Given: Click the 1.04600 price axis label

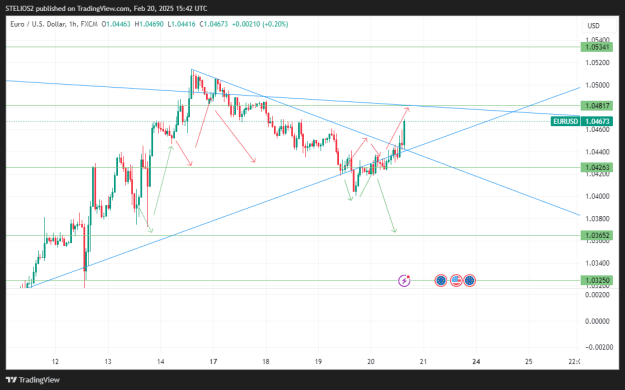Looking at the screenshot, I should [597, 130].
